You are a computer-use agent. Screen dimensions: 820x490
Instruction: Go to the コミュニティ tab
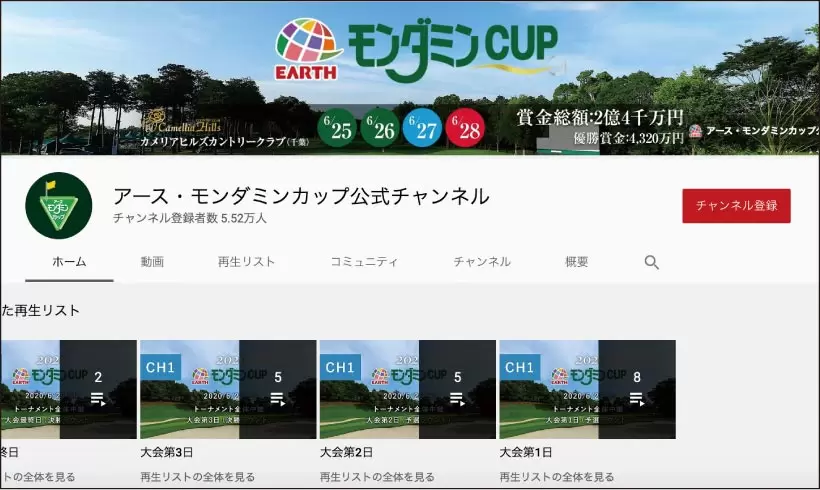(x=364, y=262)
